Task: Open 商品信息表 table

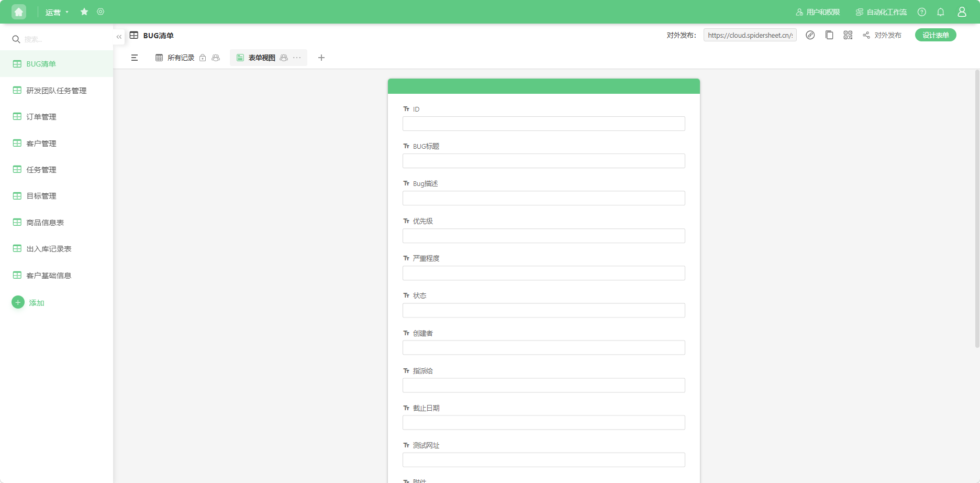Action: [x=57, y=223]
